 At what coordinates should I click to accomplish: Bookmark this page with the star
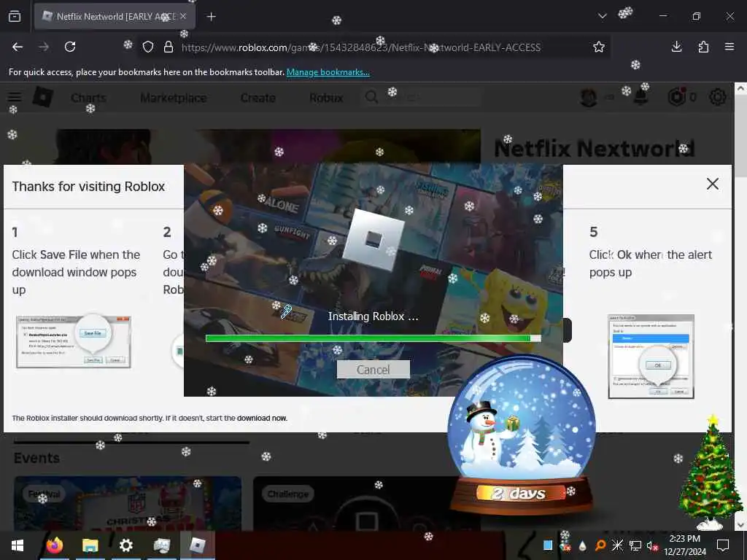click(599, 47)
